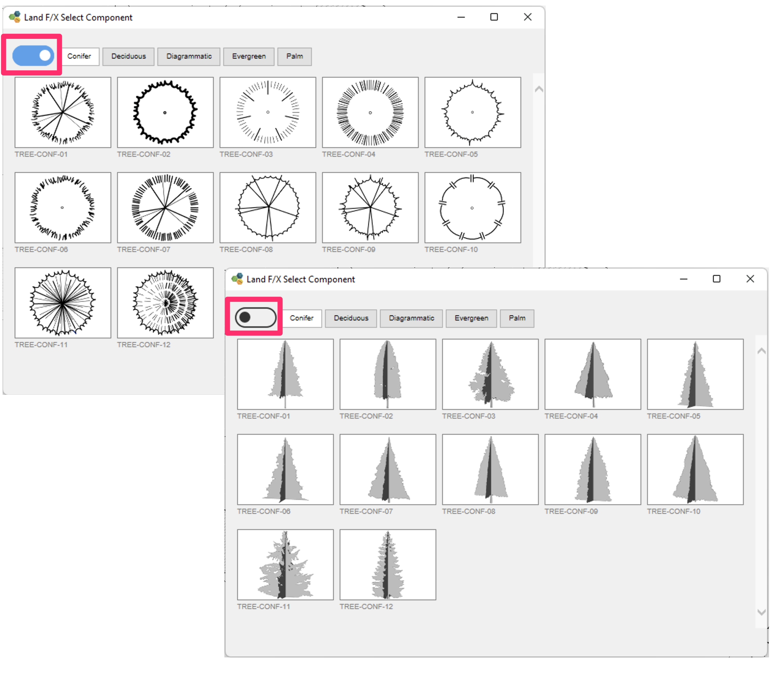Pick plan symbol TREE-CONF-05 in back window
Screen dimensions: 784x679
473,112
